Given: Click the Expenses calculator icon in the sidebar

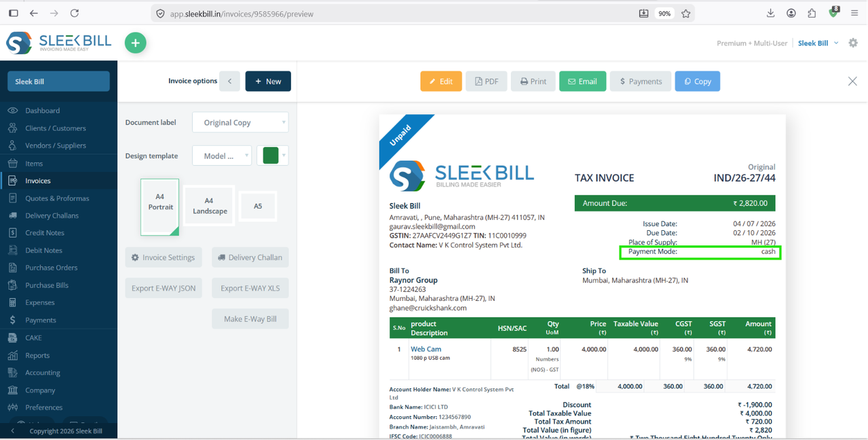Looking at the screenshot, I should (x=13, y=303).
